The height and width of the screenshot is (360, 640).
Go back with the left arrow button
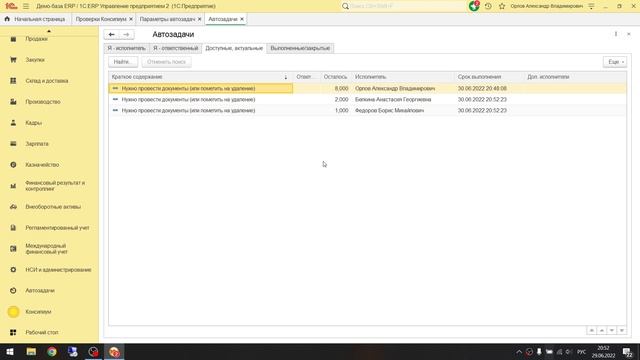[x=111, y=35]
